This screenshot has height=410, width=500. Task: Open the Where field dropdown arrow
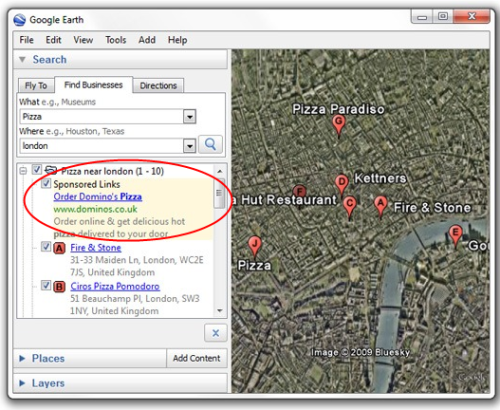pyautogui.click(x=190, y=146)
